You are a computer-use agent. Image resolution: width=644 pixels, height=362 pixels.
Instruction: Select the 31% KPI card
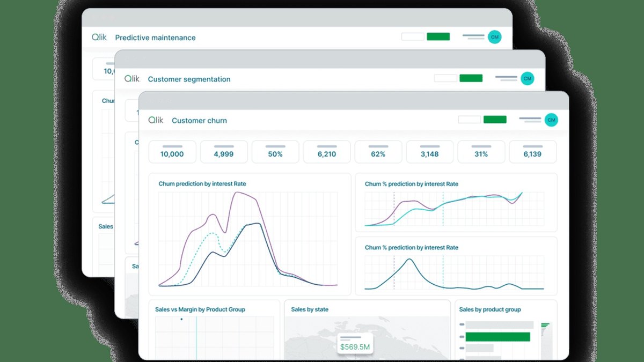481,152
